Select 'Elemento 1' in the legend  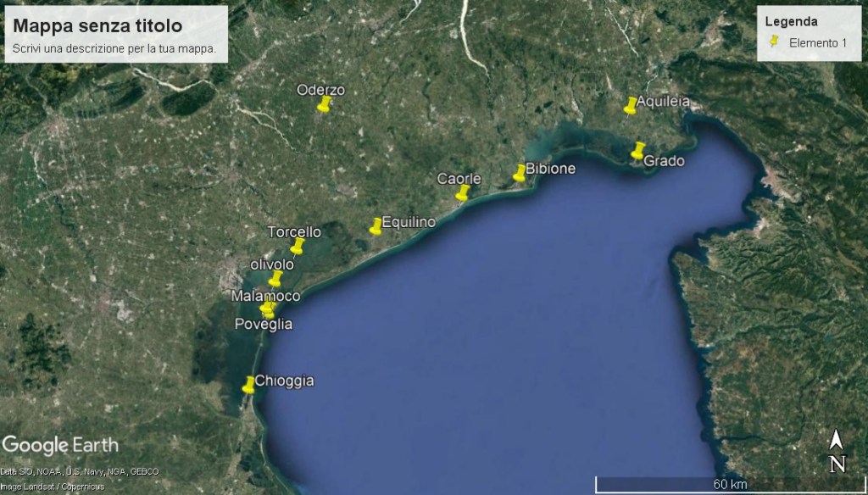coord(817,43)
